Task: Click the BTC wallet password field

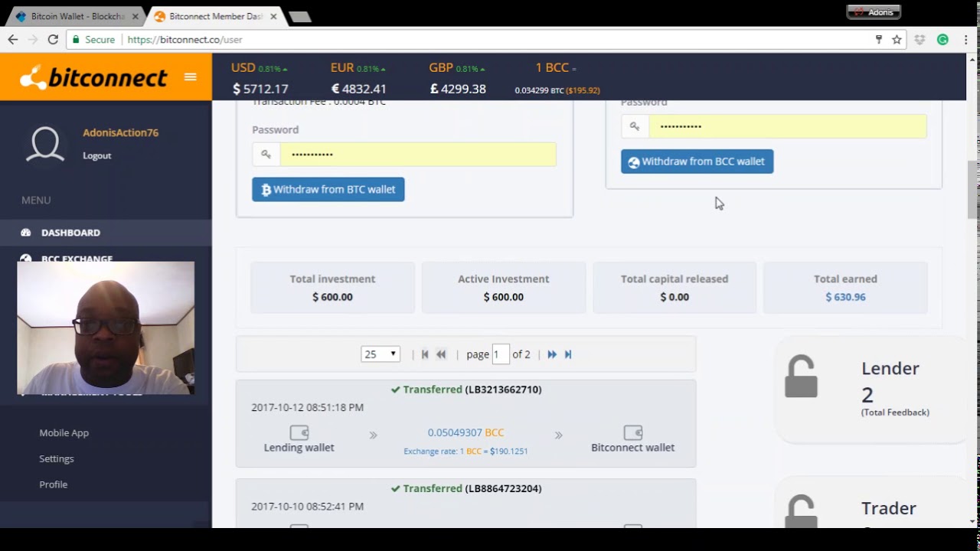Action: pos(418,154)
